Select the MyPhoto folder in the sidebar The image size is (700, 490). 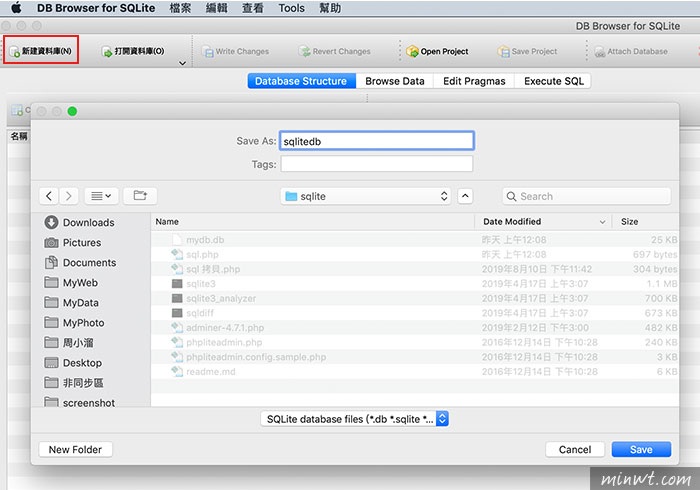pos(74,323)
